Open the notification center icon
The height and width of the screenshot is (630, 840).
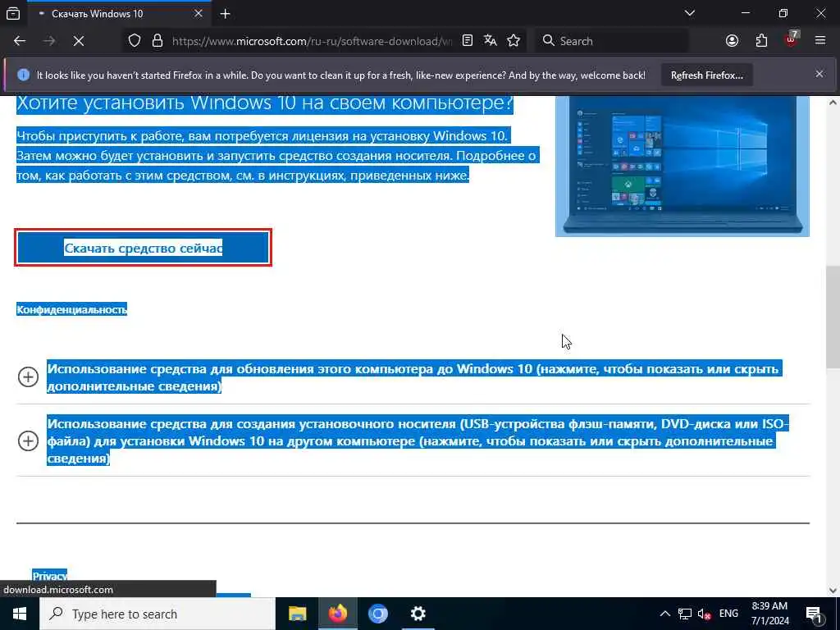[x=815, y=614]
